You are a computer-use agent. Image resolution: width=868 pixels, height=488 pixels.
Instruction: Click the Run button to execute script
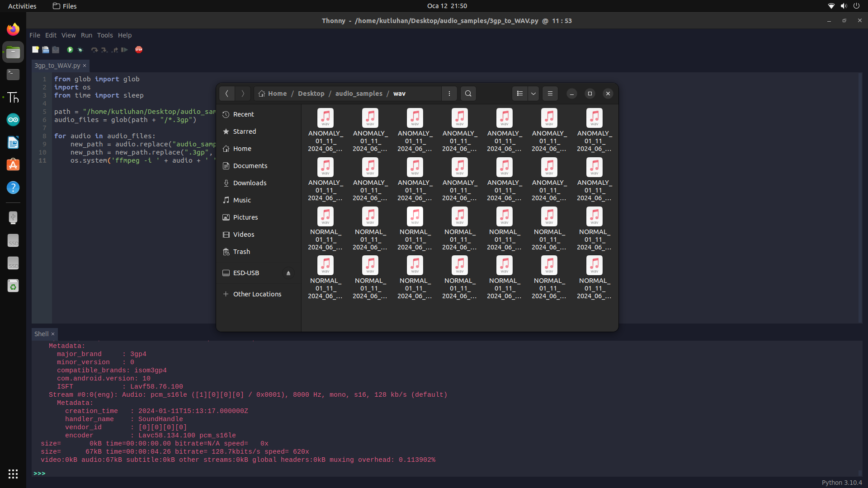(70, 49)
